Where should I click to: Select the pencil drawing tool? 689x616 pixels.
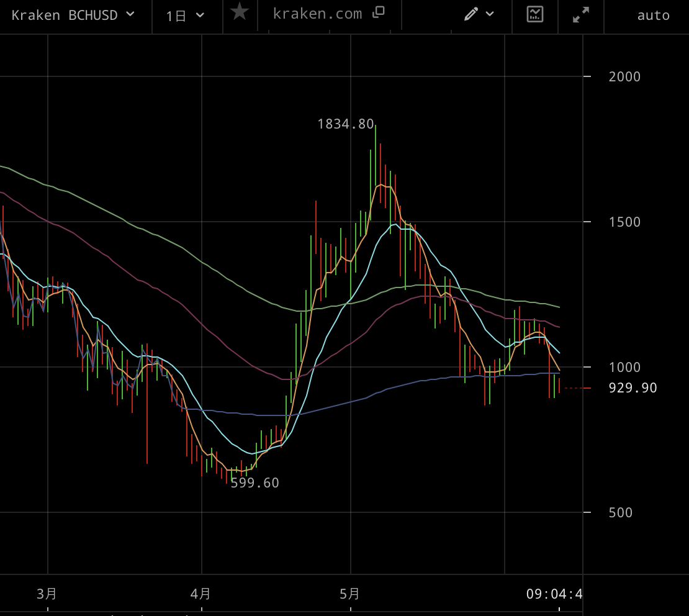pyautogui.click(x=471, y=14)
